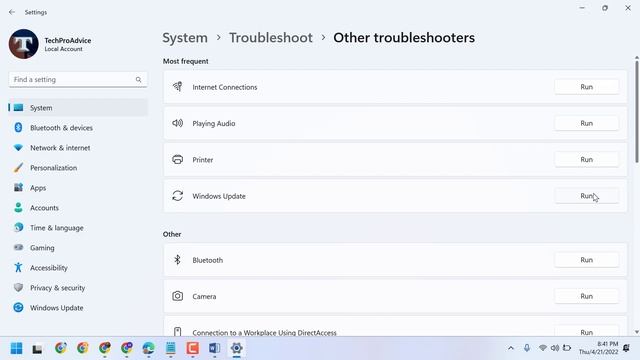
Task: Show hidden tray icons chevron
Action: pyautogui.click(x=511, y=348)
